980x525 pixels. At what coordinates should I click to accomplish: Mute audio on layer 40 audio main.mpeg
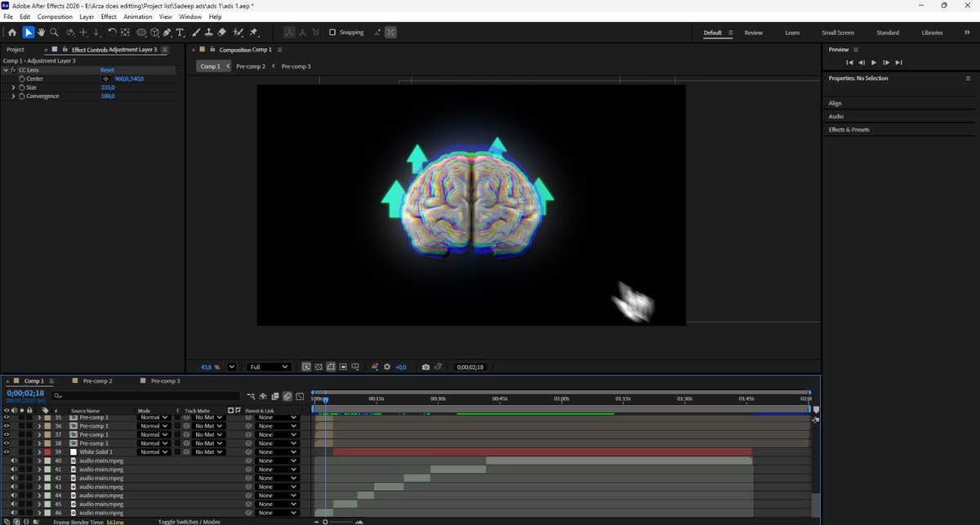(14, 460)
